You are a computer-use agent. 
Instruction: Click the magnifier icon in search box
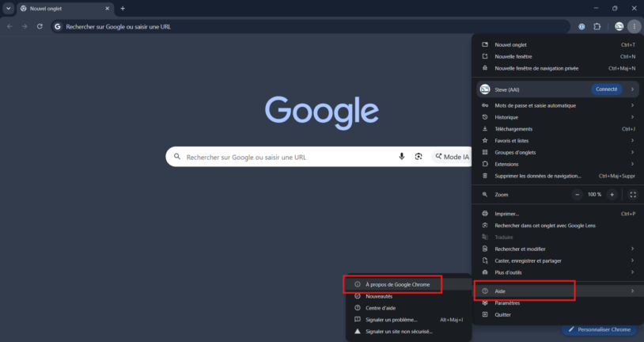coord(177,157)
